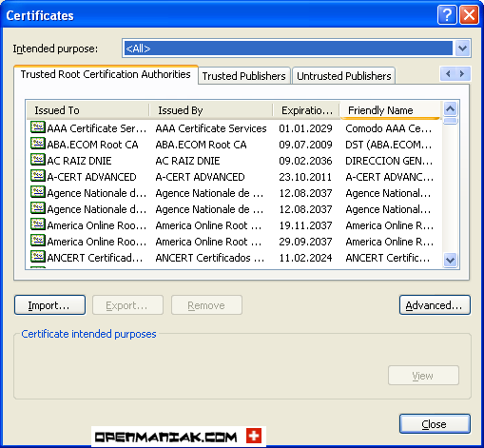This screenshot has height=448, width=484.
Task: Click the Close button at bottom
Action: pyautogui.click(x=435, y=424)
